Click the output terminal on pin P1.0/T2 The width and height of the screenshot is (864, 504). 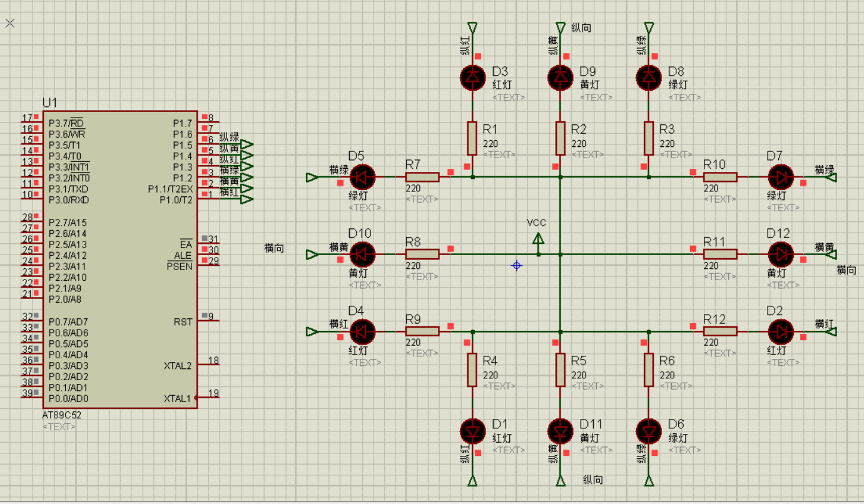click(x=247, y=199)
